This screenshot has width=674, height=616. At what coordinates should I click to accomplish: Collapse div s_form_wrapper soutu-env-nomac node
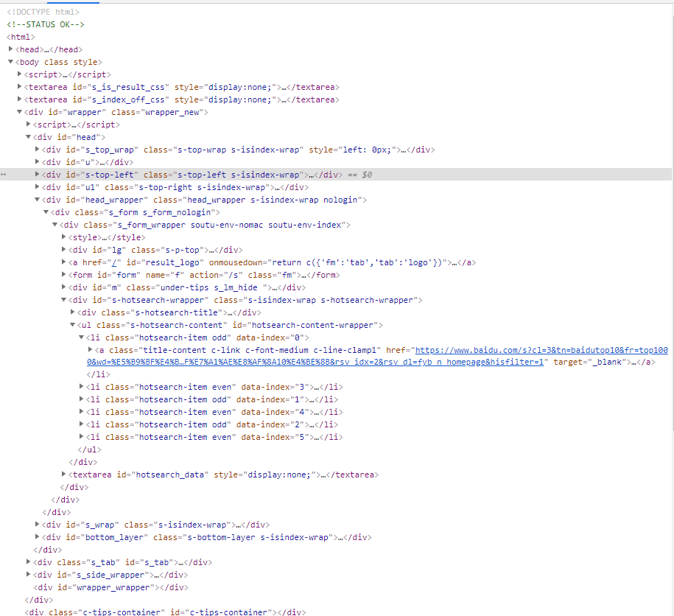[x=55, y=225]
